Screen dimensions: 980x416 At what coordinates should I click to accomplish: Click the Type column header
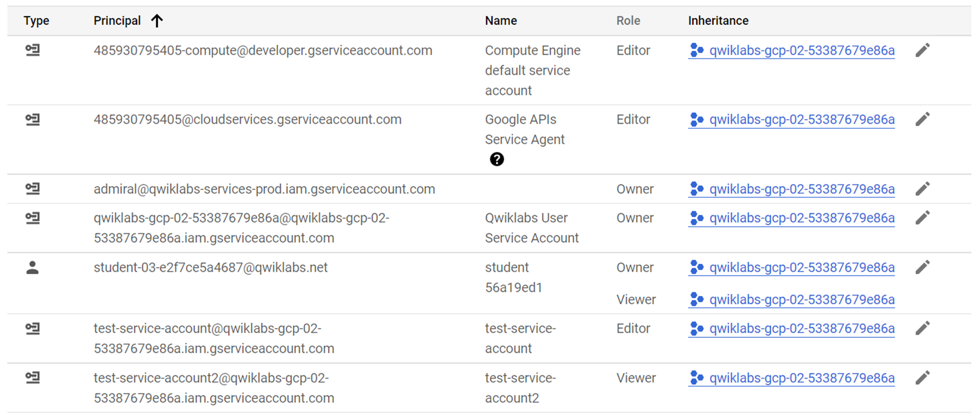click(x=36, y=21)
